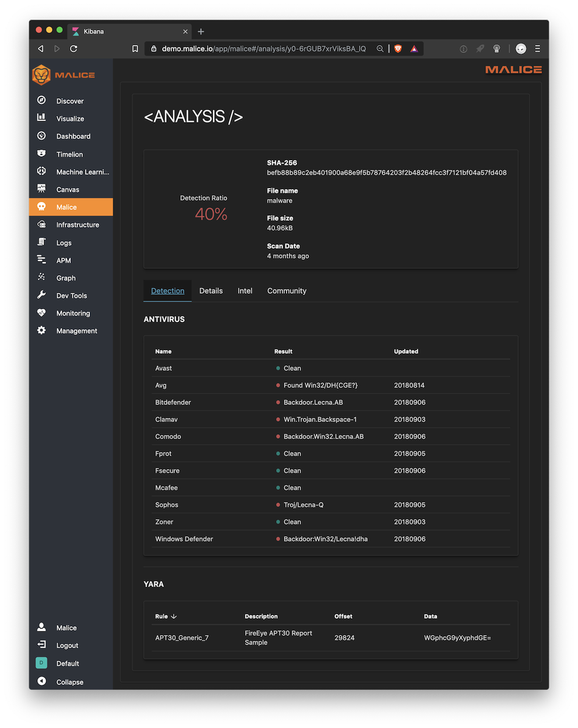Collapse the sidebar with the Collapse arrow
Image resolution: width=578 pixels, height=728 pixels.
click(41, 681)
